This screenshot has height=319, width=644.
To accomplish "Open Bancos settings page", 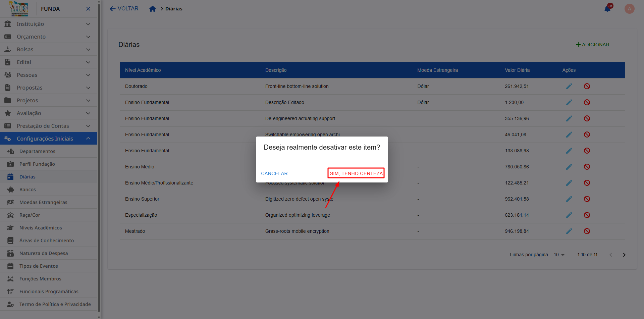I will (28, 190).
